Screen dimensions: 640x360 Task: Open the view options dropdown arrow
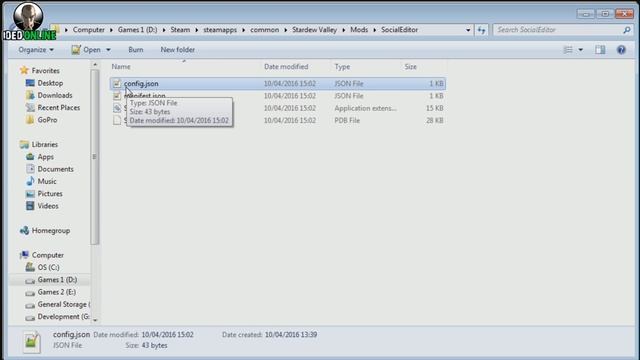pyautogui.click(x=580, y=50)
